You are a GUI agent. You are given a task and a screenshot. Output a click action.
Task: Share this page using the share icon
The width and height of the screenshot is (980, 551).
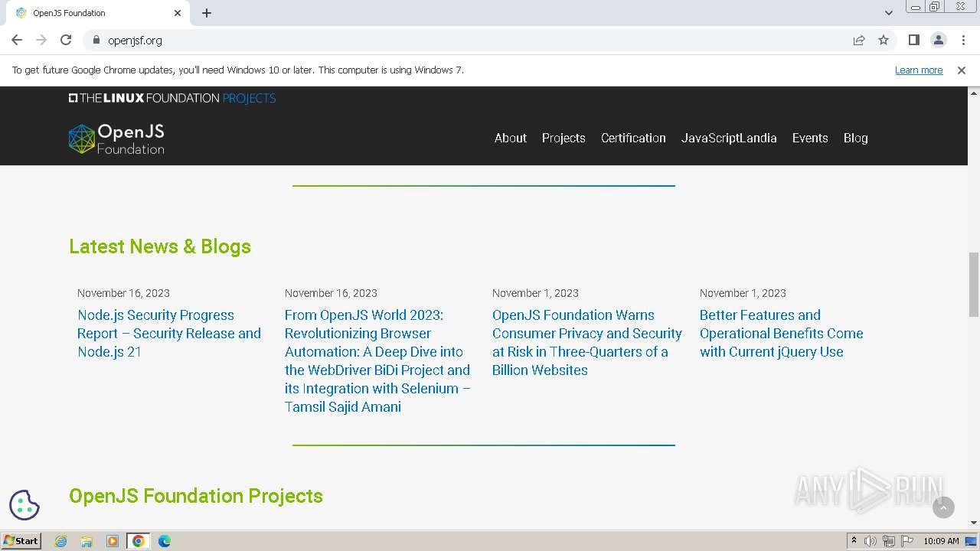coord(859,40)
